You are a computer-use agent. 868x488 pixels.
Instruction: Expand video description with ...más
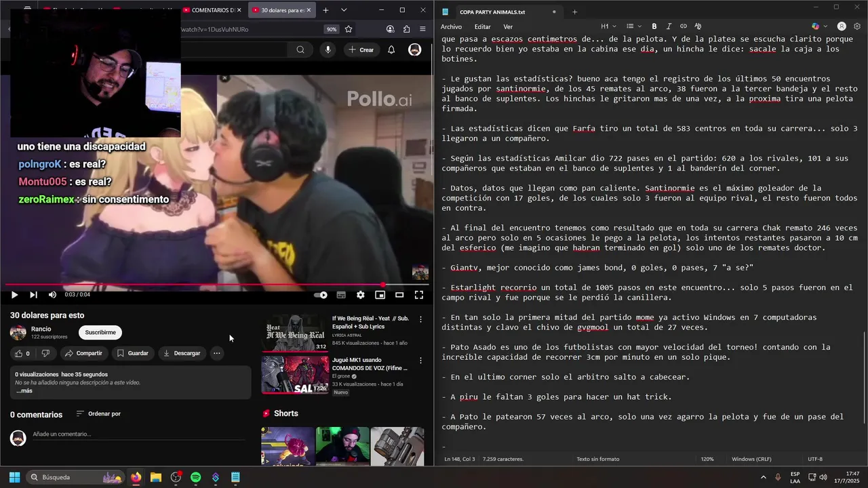click(x=24, y=390)
